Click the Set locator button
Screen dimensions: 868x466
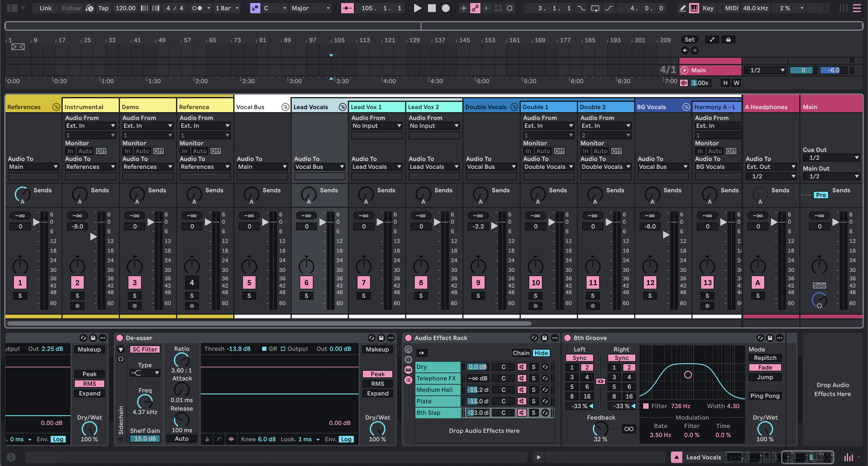click(x=690, y=39)
